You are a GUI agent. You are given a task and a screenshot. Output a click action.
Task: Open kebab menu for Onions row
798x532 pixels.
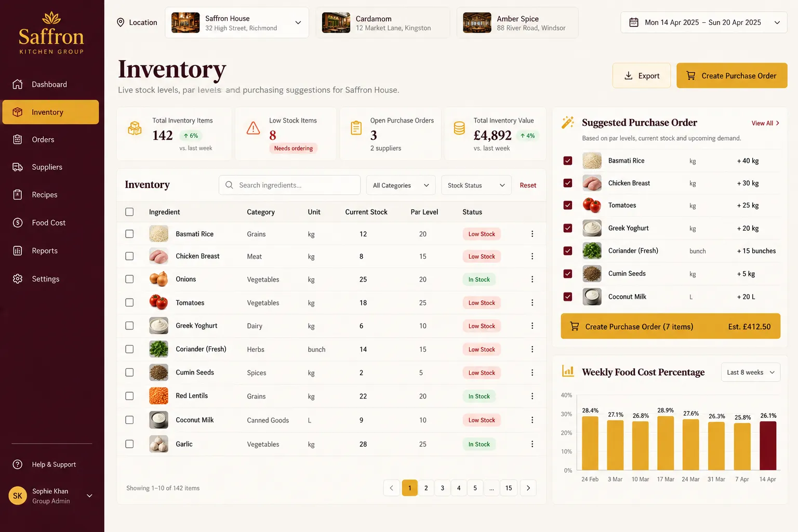[532, 279]
